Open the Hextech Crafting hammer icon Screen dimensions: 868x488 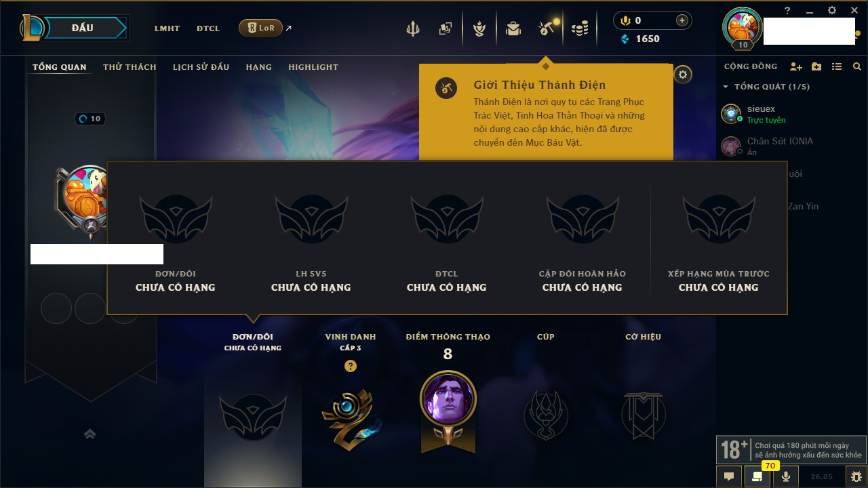click(x=546, y=28)
